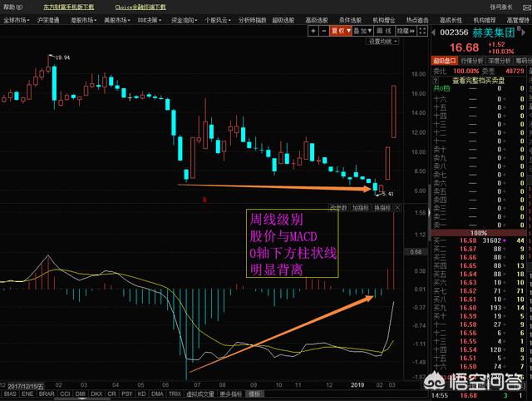Click the 买一 bid price 16.68
The width and height of the screenshot is (532, 401).
point(468,240)
